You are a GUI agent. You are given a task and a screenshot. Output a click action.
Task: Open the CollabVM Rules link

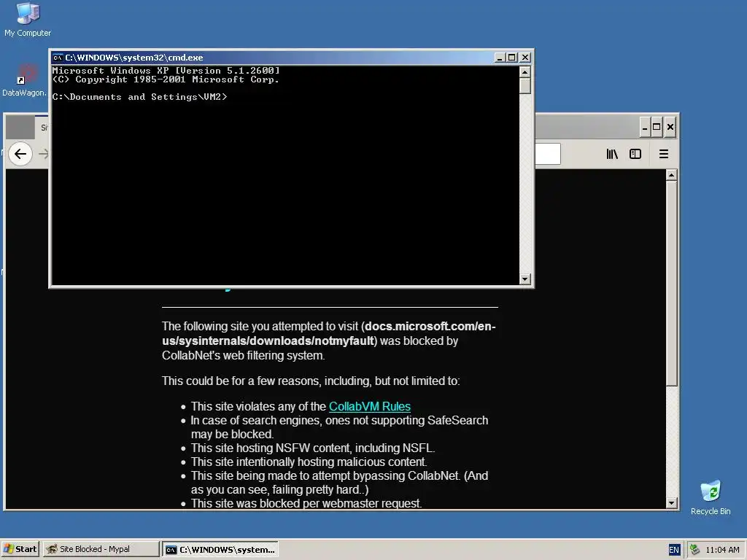pyautogui.click(x=370, y=406)
